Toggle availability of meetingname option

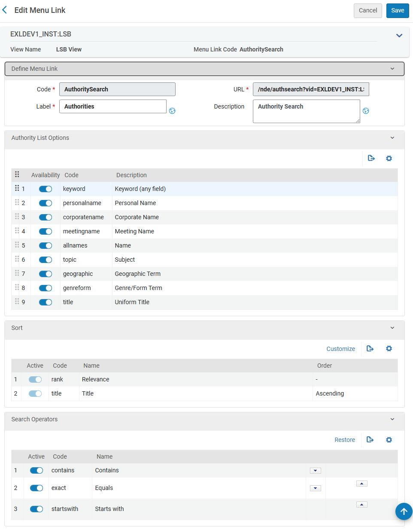46,231
